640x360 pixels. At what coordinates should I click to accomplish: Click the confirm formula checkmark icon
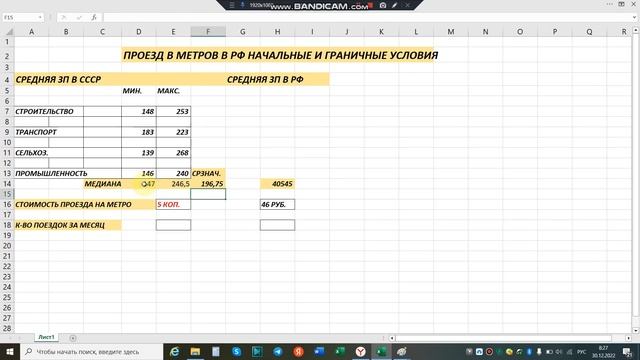[x=79, y=18]
